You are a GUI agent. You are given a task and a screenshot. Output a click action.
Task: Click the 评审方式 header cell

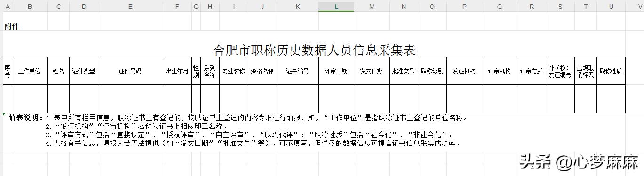coord(532,71)
